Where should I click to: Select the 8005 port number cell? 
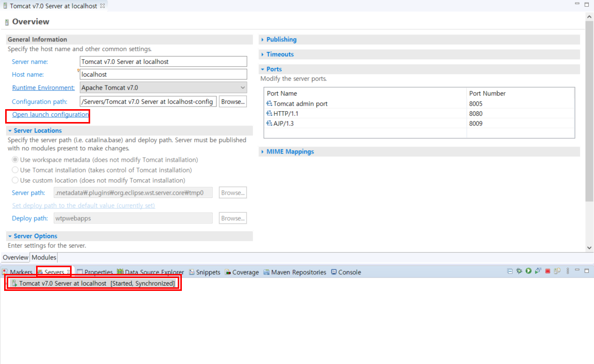[520, 103]
